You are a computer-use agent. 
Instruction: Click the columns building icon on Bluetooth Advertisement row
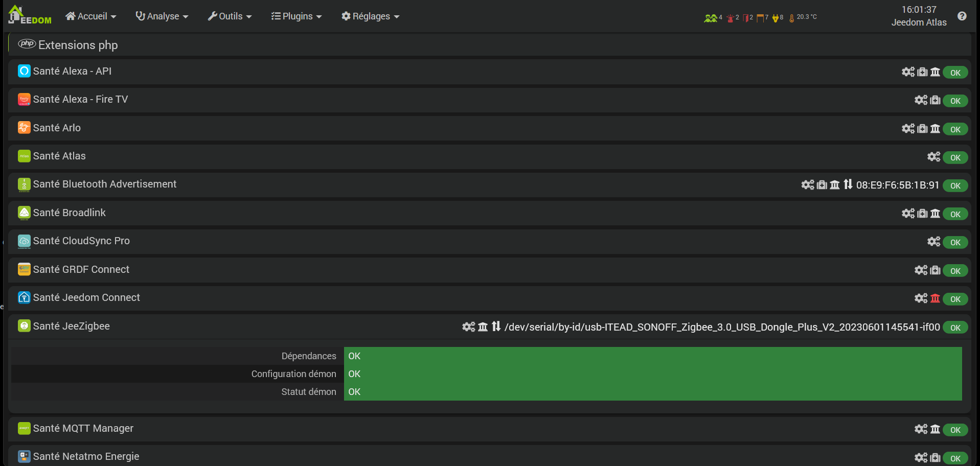tap(835, 185)
